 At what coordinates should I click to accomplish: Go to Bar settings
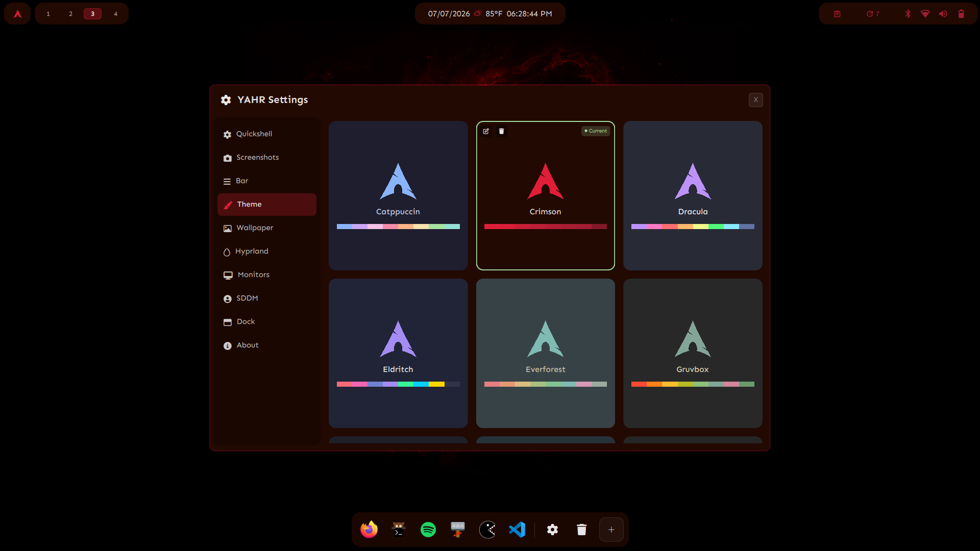[266, 181]
